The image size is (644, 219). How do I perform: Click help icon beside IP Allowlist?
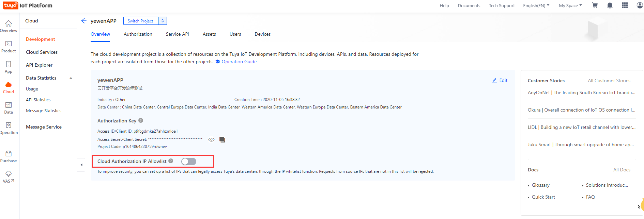[171, 161]
